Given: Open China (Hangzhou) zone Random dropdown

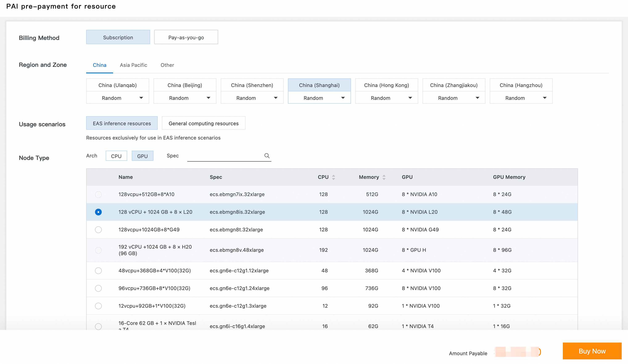Looking at the screenshot, I should 521,98.
